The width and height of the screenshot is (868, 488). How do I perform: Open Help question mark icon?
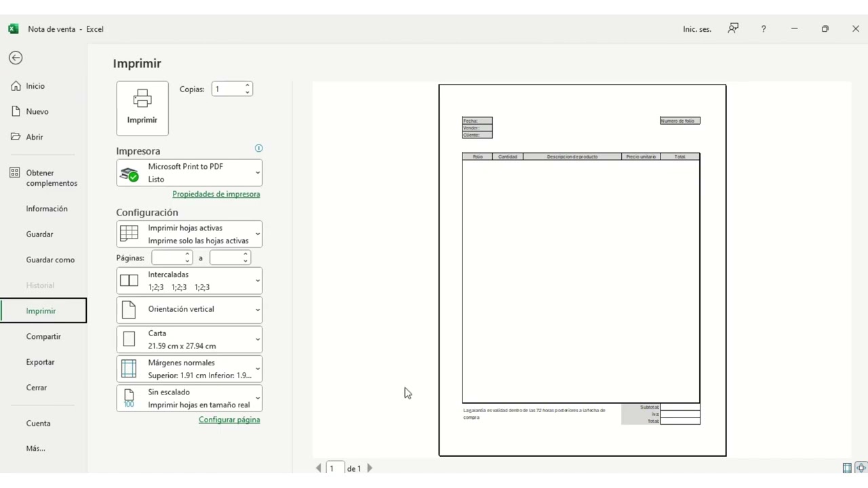pyautogui.click(x=764, y=28)
